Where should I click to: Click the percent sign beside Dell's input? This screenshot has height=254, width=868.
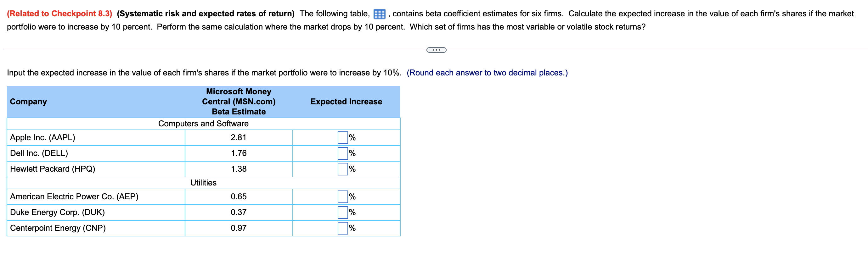coord(352,153)
